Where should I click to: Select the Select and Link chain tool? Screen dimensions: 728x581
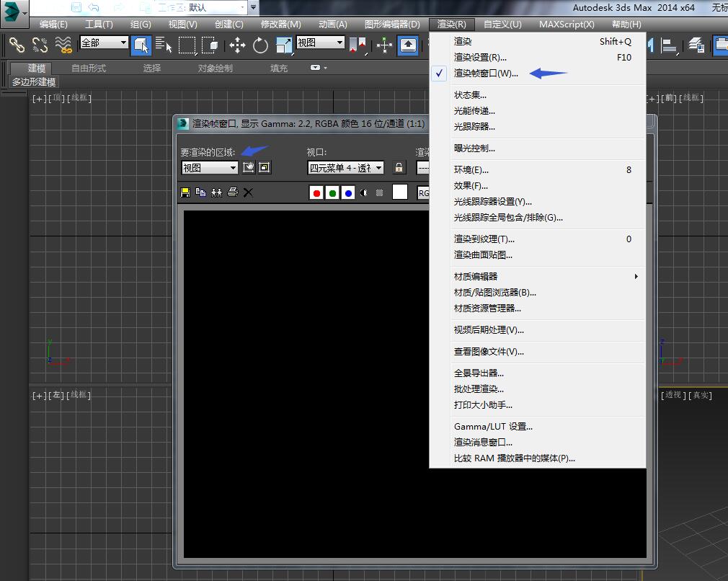[x=16, y=45]
